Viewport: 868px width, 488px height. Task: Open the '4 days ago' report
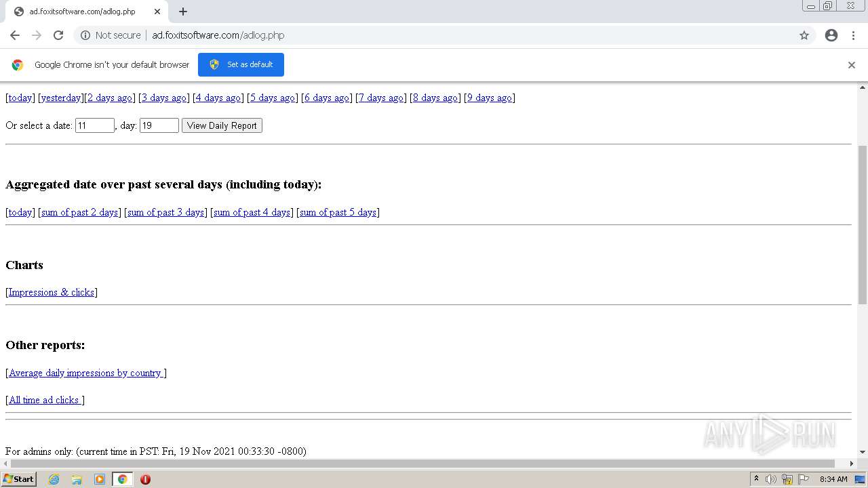pyautogui.click(x=218, y=98)
